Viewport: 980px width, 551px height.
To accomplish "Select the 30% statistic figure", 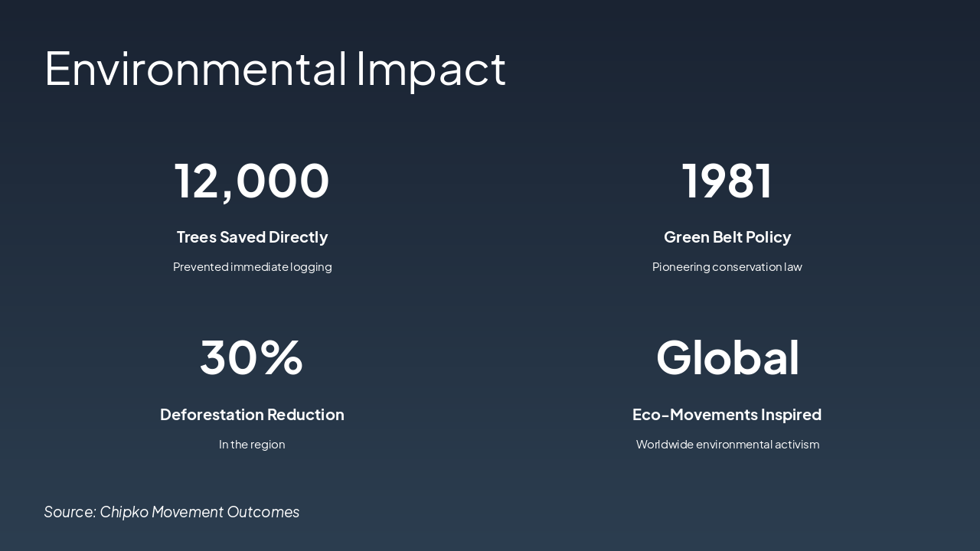I will coord(252,357).
